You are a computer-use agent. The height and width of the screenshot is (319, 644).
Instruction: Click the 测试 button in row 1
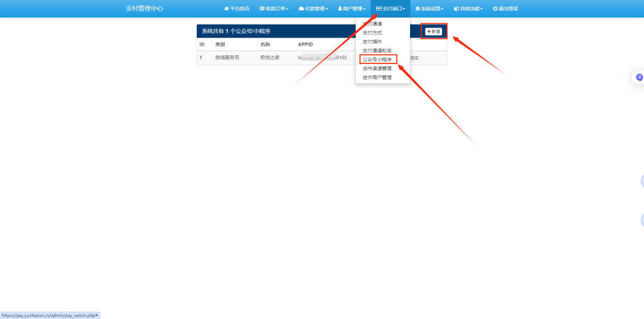[x=414, y=58]
